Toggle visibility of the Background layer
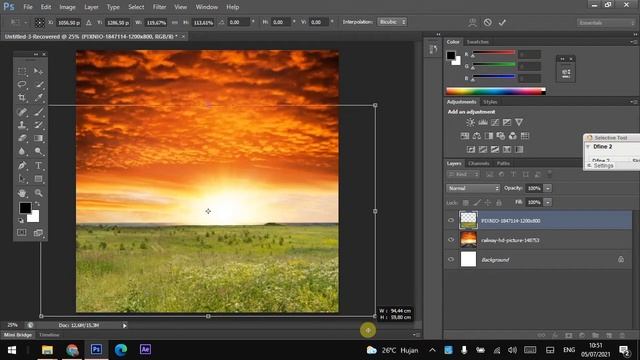Image resolution: width=640 pixels, height=360 pixels. [x=451, y=260]
